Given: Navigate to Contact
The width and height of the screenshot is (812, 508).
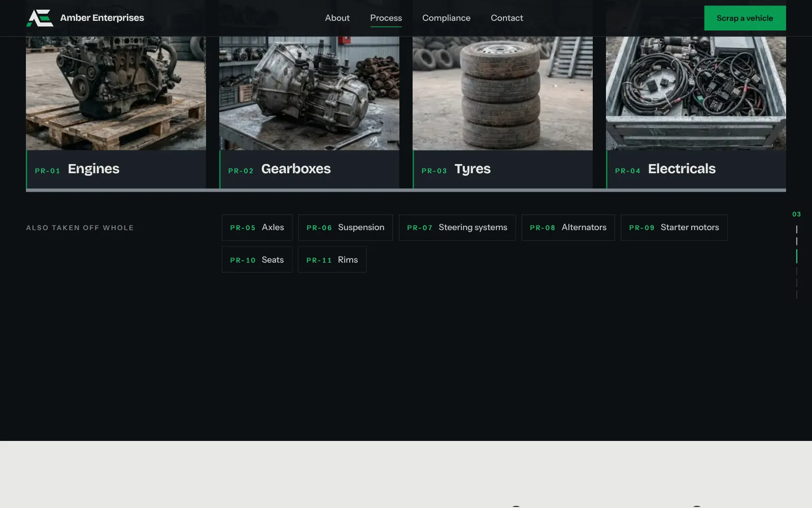Looking at the screenshot, I should coord(506,18).
